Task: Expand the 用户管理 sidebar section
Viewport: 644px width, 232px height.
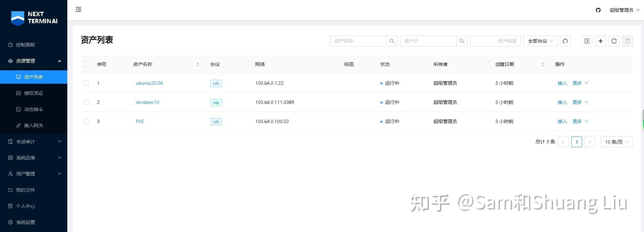Action: [34, 174]
